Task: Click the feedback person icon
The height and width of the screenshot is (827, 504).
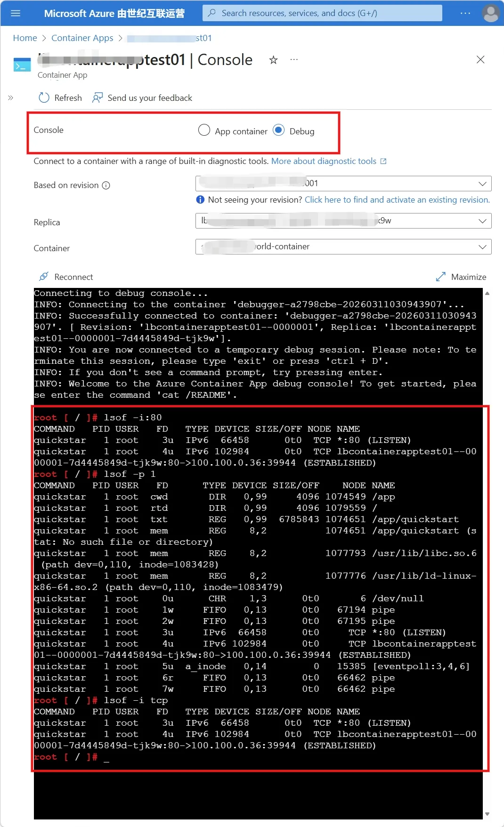Action: click(x=98, y=98)
